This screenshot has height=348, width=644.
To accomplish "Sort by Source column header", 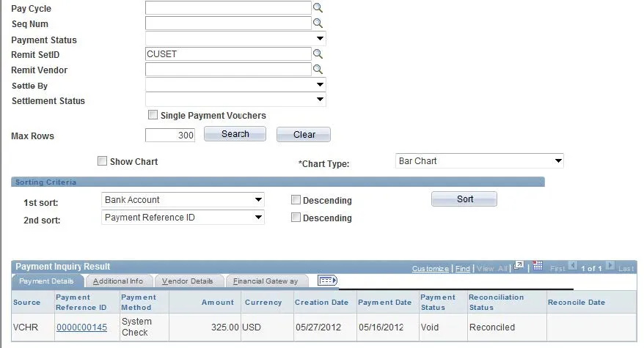I will [x=26, y=302].
